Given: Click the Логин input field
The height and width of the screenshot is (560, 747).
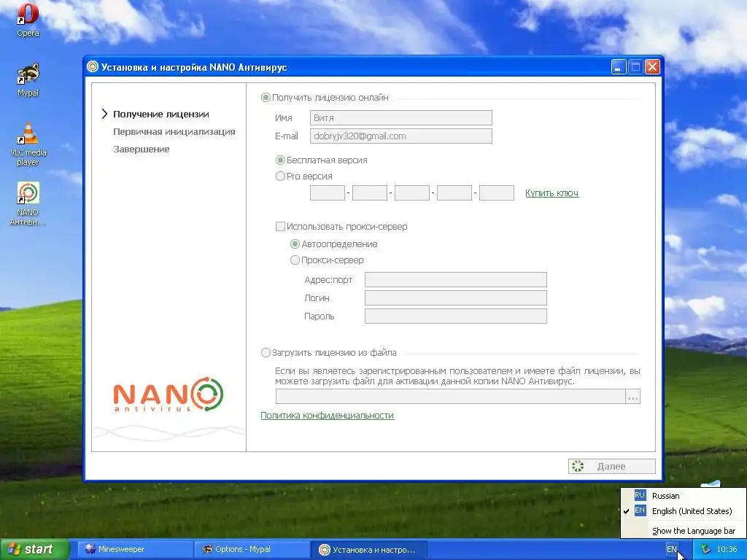Looking at the screenshot, I should tap(455, 297).
